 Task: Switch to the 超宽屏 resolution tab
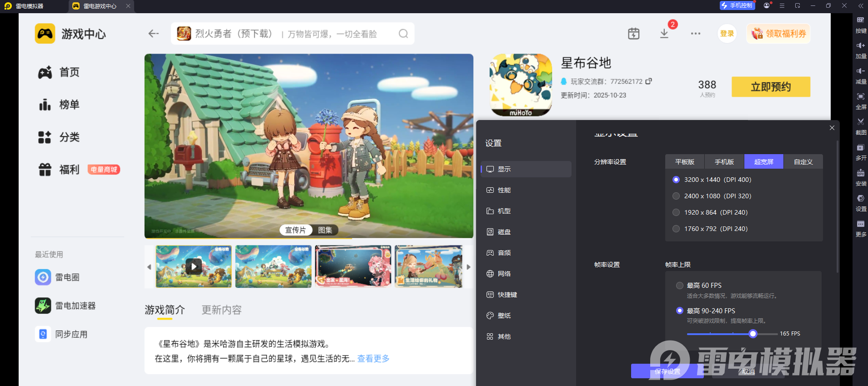click(764, 162)
